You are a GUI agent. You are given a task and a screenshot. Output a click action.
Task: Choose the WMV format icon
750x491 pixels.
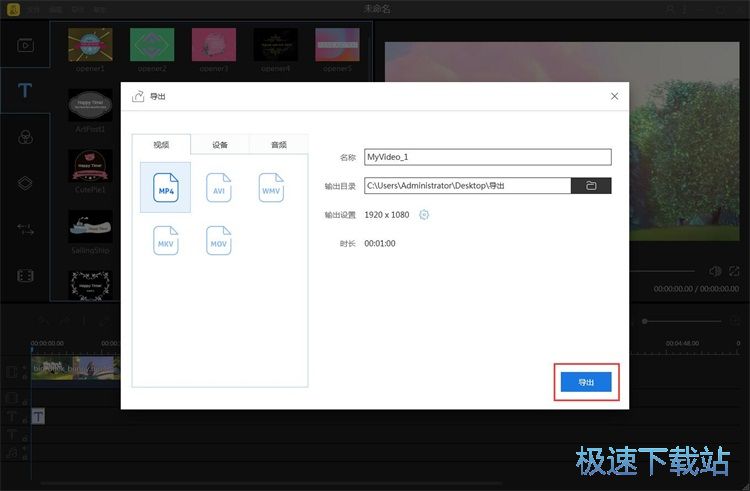click(x=271, y=187)
